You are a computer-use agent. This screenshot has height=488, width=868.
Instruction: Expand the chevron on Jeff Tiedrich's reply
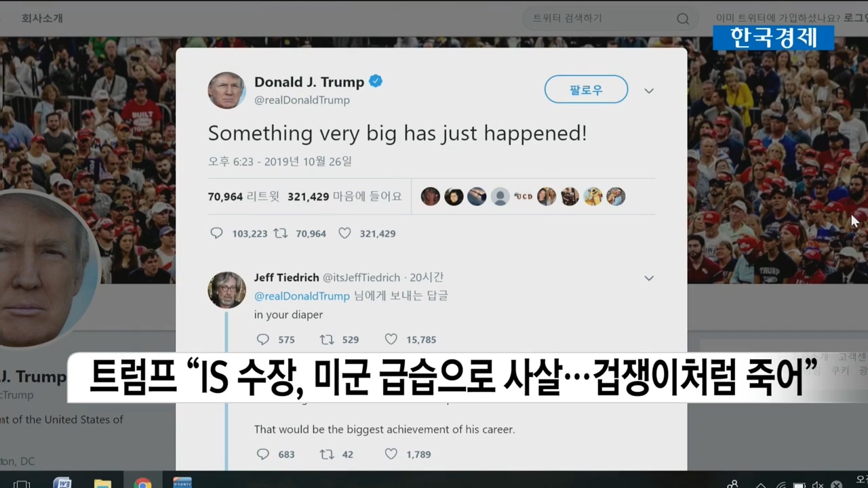coord(649,278)
